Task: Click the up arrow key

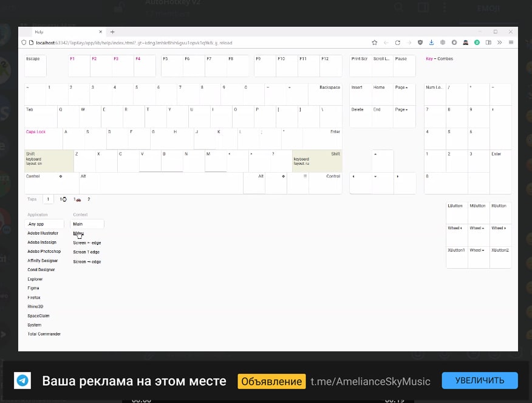Action: [x=383, y=161]
